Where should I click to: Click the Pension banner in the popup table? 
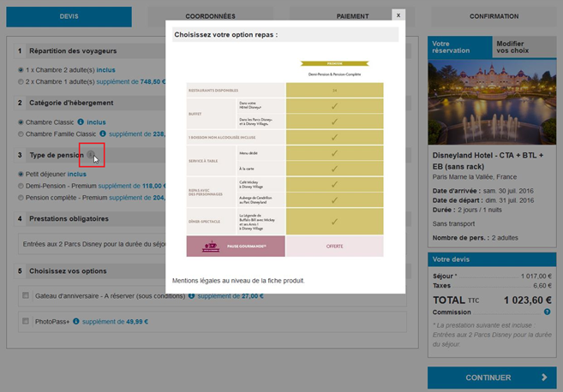coord(334,63)
